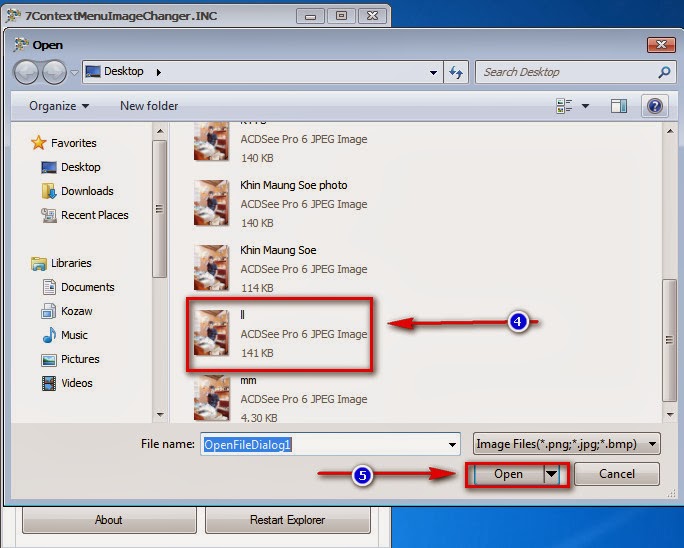Screen dimensions: 684x548
Task: Select Desktop under Favorites
Action: 81,167
